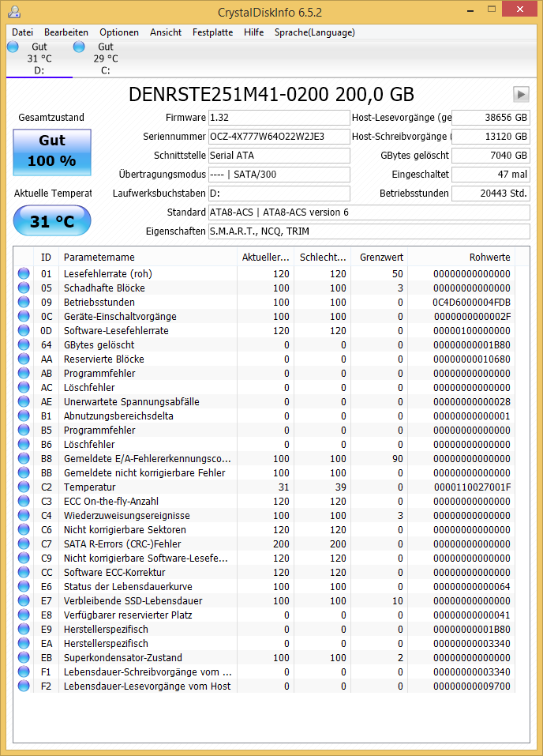Screen dimensions: 543x756
Task: Click status orb for Superkondensator-Zustand row
Action: pos(24,657)
